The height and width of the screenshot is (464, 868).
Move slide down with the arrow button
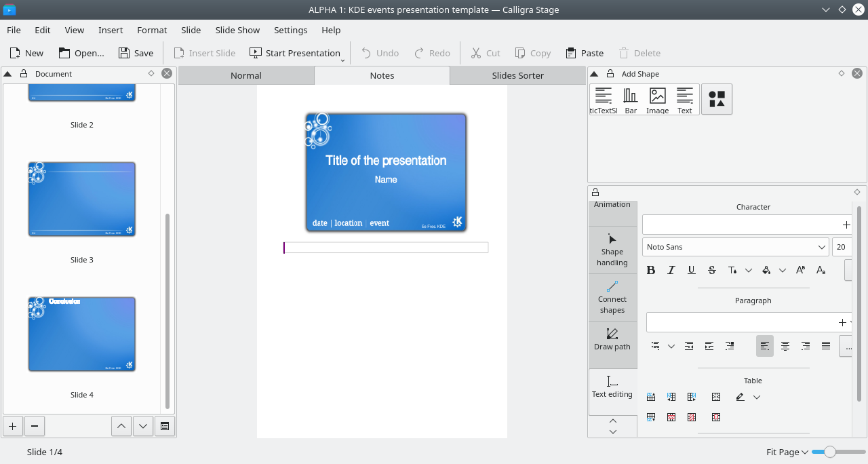[143, 426]
